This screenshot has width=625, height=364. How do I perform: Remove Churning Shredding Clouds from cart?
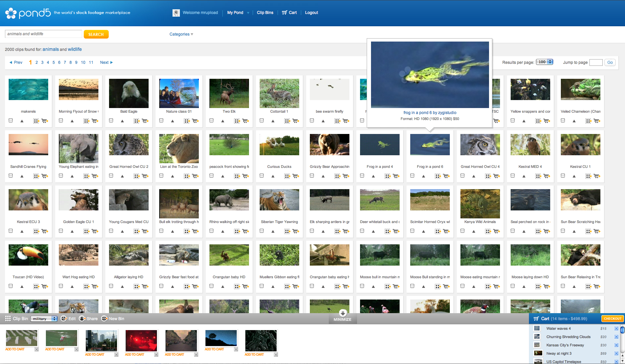(x=616, y=337)
